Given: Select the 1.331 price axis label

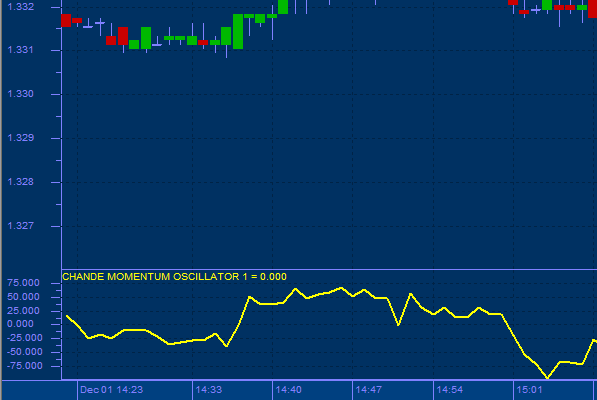Looking at the screenshot, I should point(21,50).
